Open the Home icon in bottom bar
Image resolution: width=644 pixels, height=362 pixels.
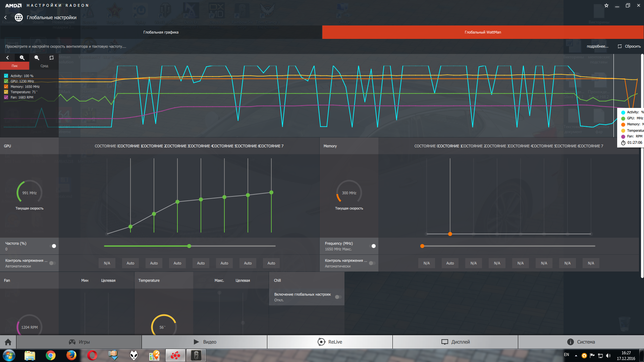tap(8, 342)
